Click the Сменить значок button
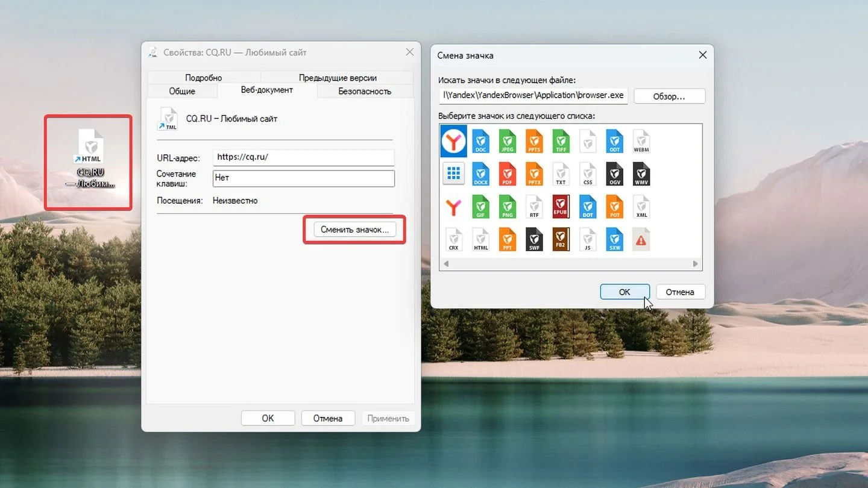Viewport: 868px width, 488px height. 354,230
